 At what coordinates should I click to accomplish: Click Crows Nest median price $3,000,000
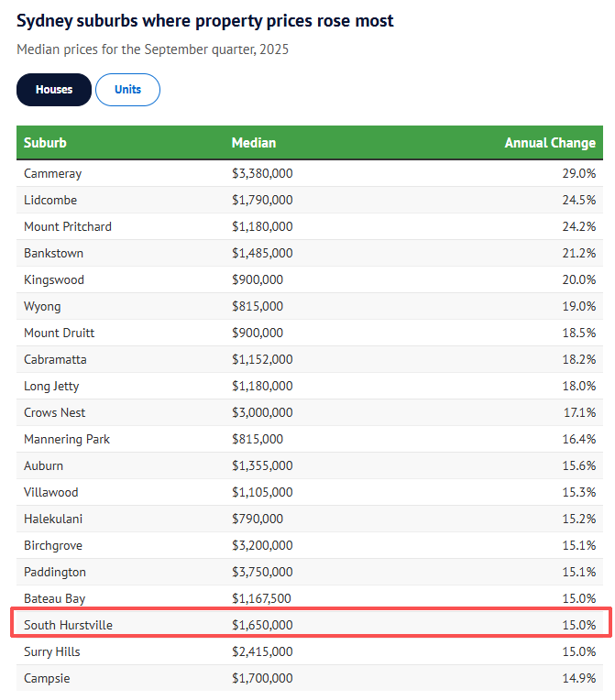click(x=262, y=412)
